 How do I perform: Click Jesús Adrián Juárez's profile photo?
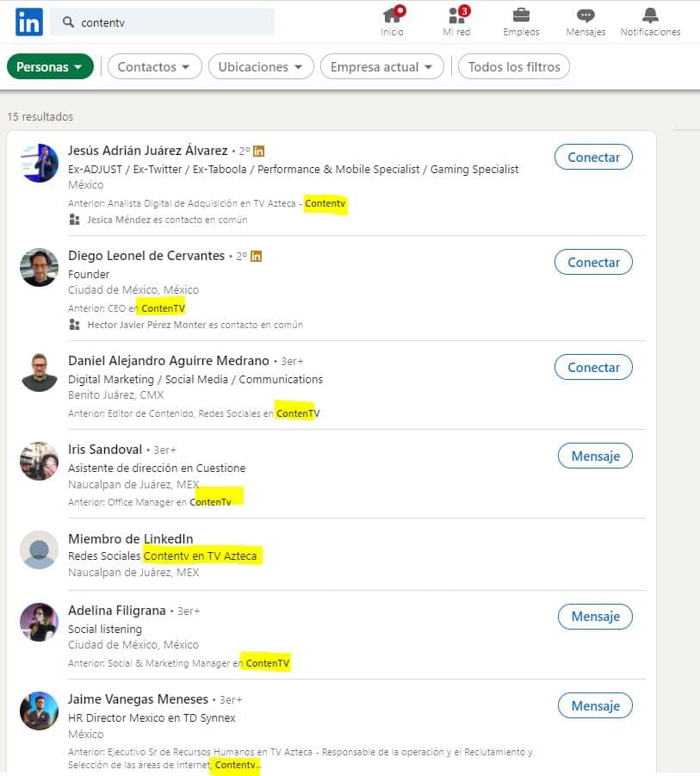(39, 163)
